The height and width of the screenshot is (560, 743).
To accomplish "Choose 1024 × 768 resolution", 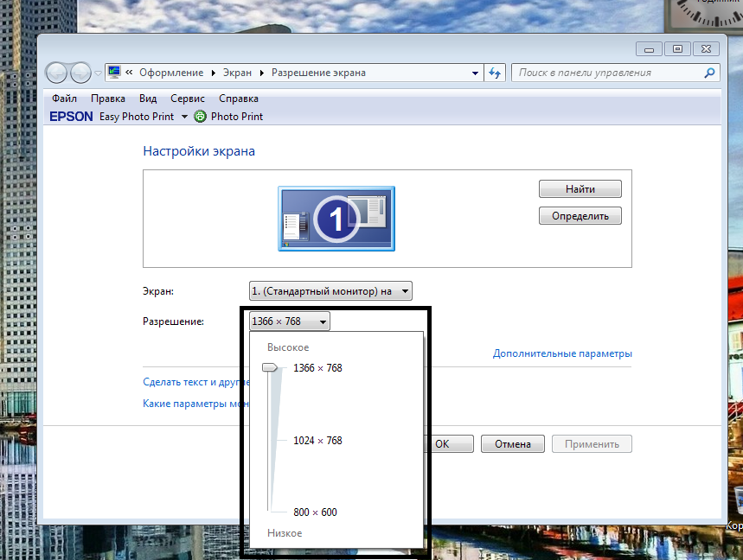I will tap(317, 440).
